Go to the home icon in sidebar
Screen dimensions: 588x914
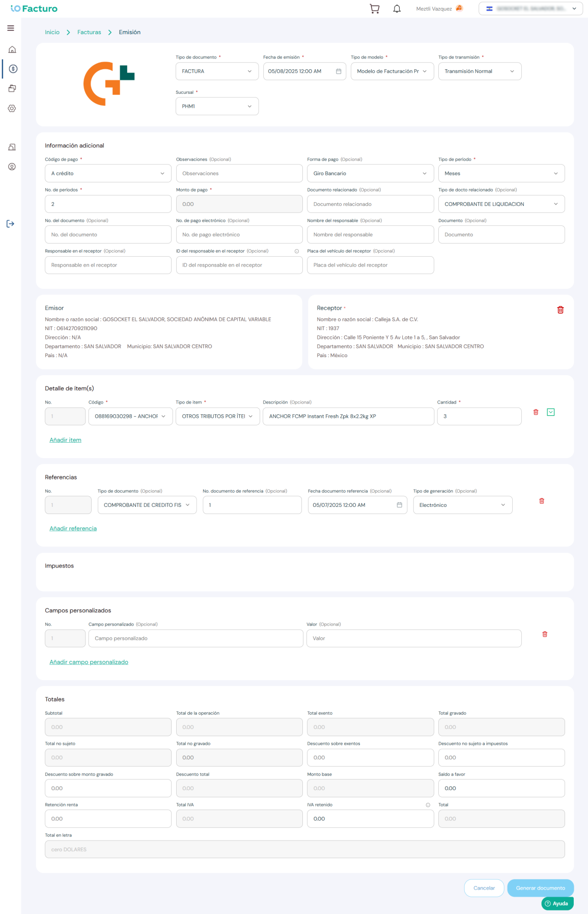(x=12, y=49)
